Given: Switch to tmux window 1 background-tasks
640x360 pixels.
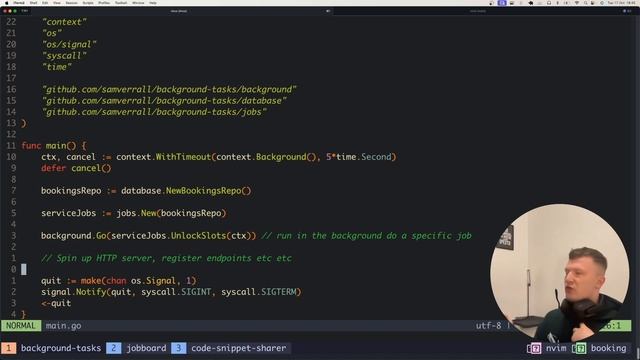Looking at the screenshot, I should pyautogui.click(x=51, y=348).
